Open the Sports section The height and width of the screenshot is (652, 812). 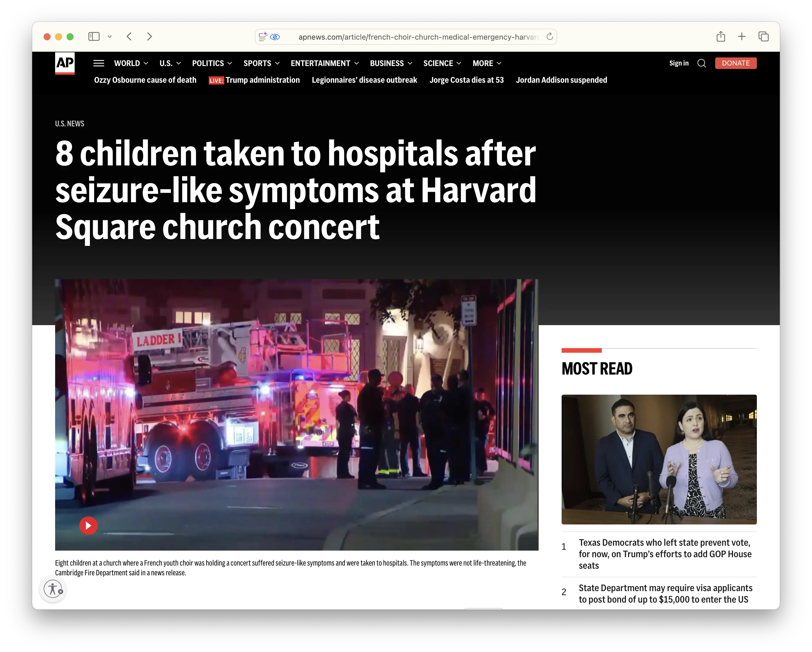click(257, 63)
